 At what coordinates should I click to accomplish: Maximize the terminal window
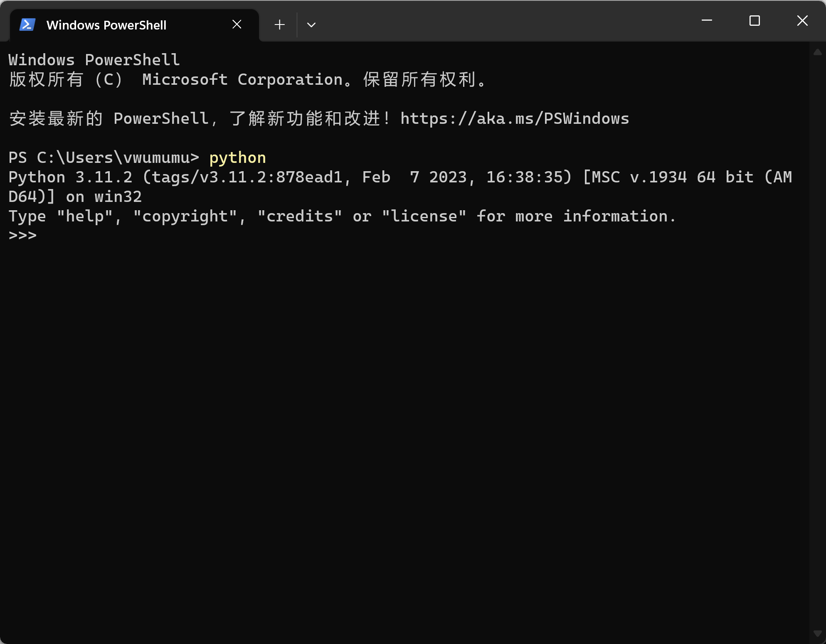[x=754, y=20]
